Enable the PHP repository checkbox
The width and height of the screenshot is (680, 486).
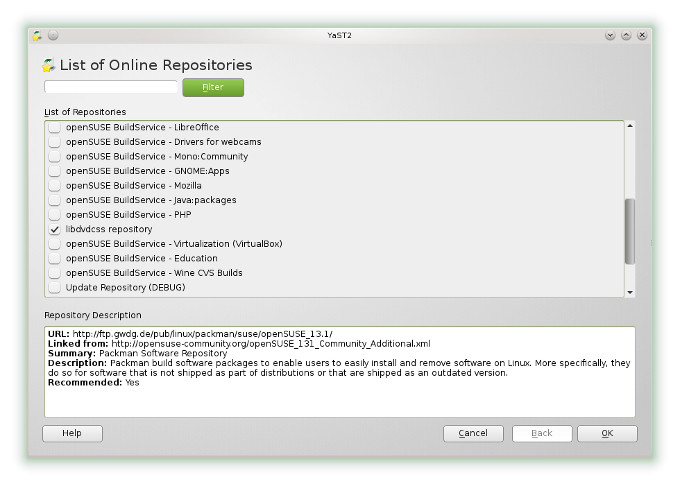[55, 215]
